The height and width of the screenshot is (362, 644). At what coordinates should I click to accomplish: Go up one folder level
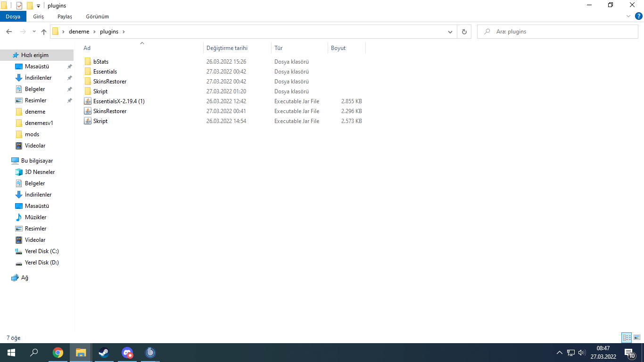(44, 32)
